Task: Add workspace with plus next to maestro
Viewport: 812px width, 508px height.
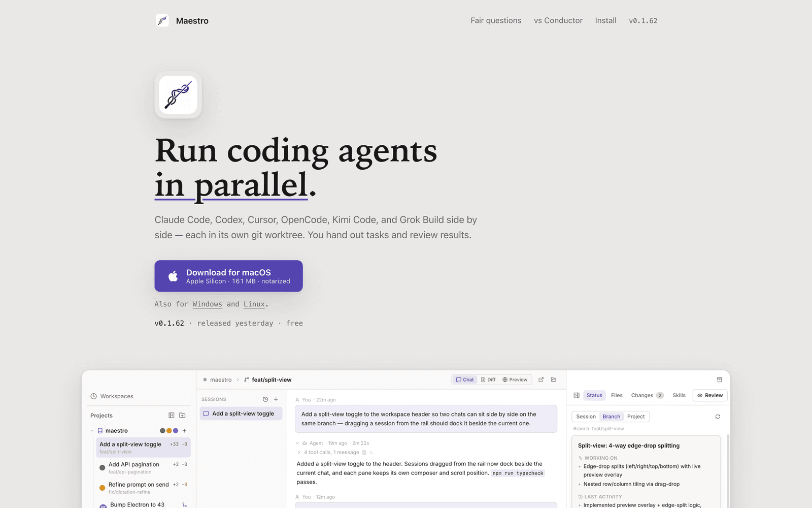Action: (185, 431)
